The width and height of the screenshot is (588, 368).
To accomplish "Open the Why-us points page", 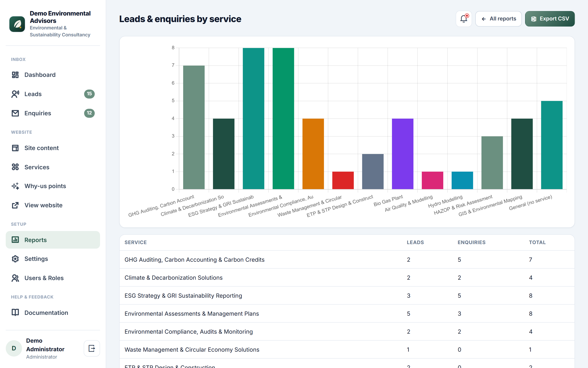I will pyautogui.click(x=53, y=186).
